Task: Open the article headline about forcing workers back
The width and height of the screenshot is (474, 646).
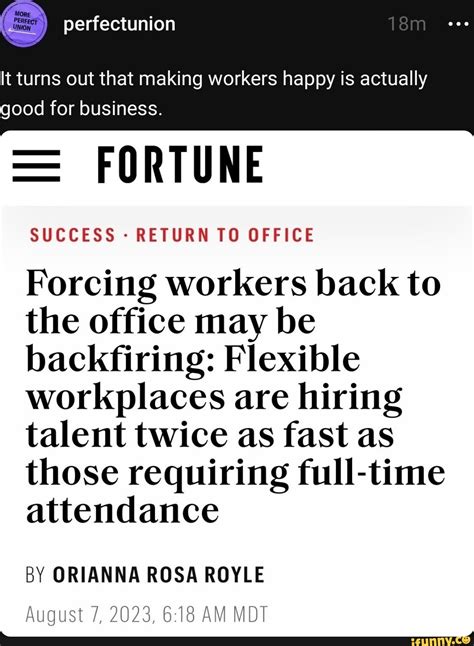Action: 235,396
